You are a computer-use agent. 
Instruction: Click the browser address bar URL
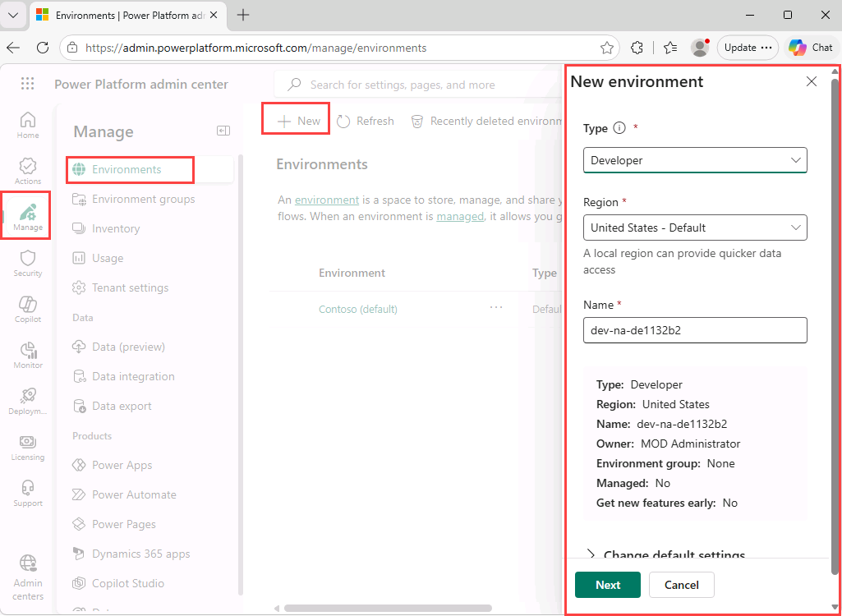coord(256,48)
